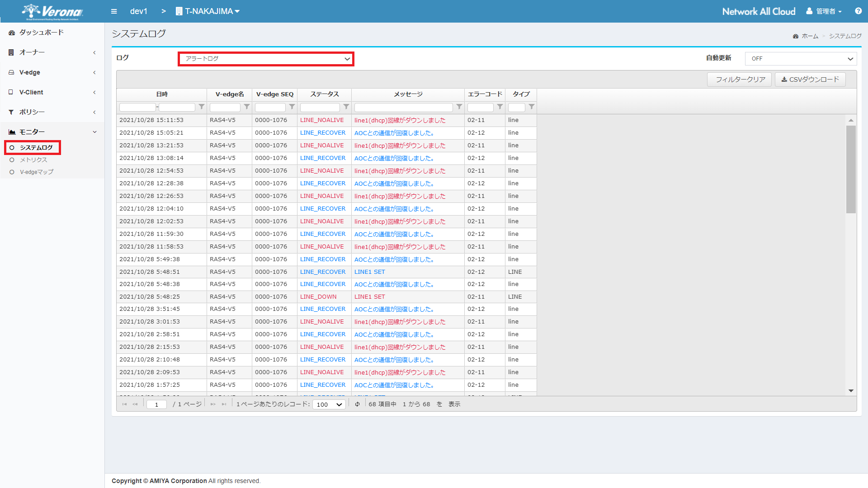Image resolution: width=868 pixels, height=488 pixels.
Task: Sort by the エラーコード column header
Action: click(x=485, y=94)
